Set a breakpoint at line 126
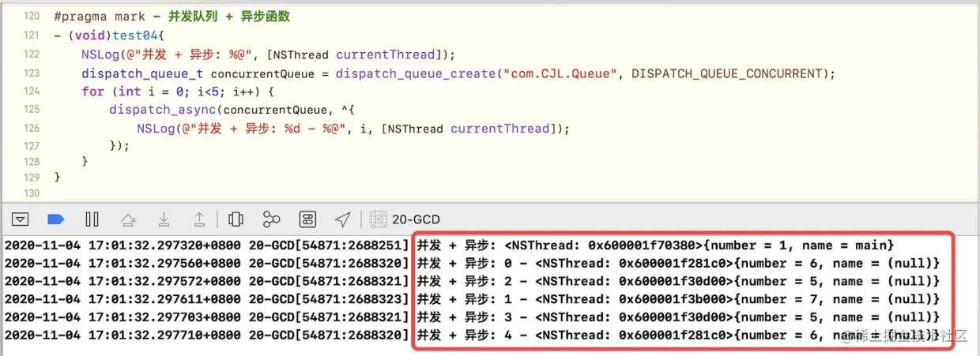Viewport: 980px width, 356px height. coord(31,128)
